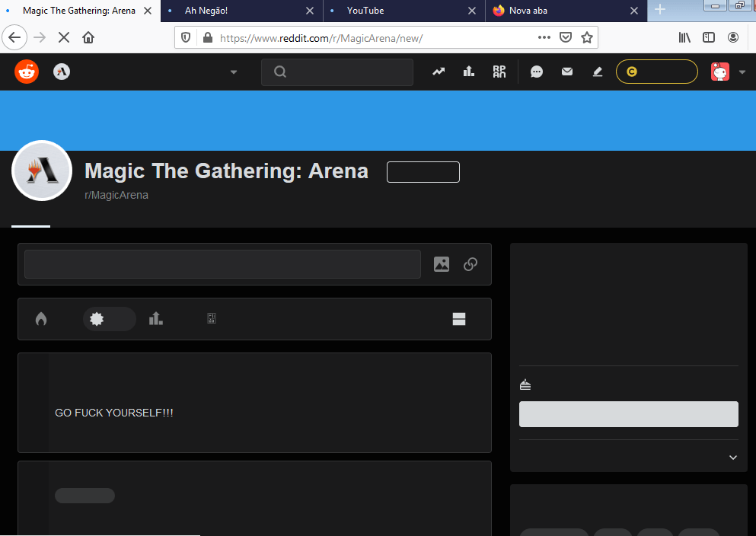Screen dimensions: 756x536
Task: Click the Reddit logo home icon
Action: [x=27, y=72]
